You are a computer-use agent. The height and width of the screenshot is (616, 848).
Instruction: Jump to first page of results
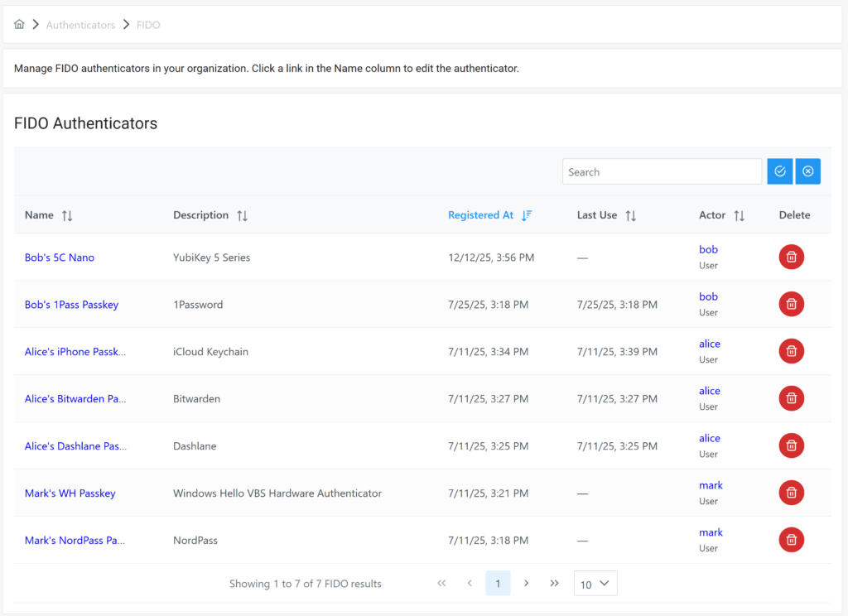(442, 583)
